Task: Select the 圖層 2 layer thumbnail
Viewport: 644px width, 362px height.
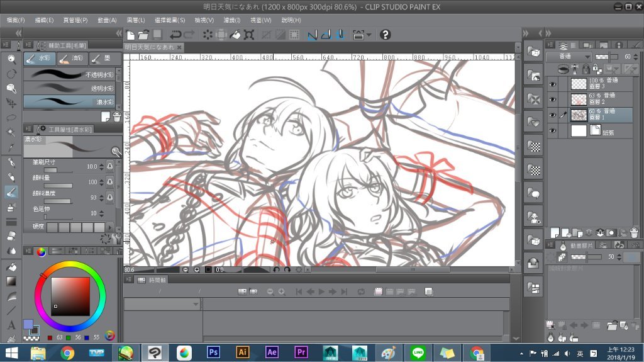Action: (579, 99)
